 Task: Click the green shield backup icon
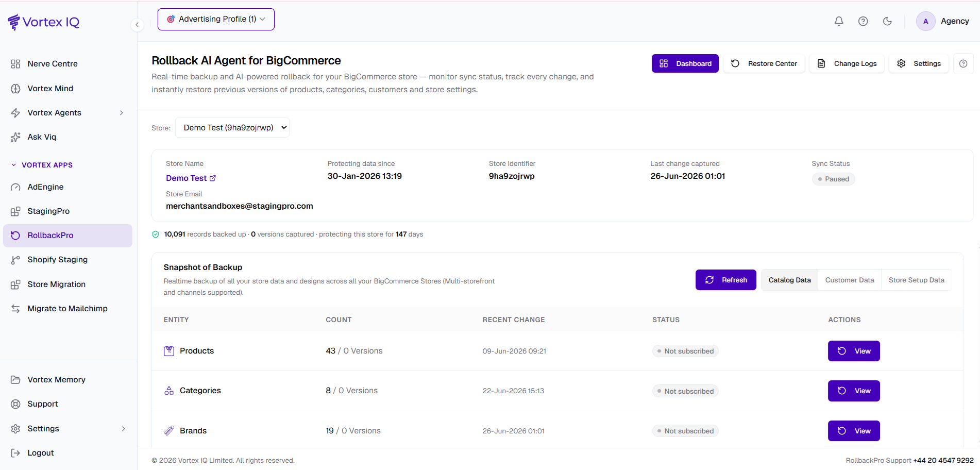pyautogui.click(x=156, y=234)
